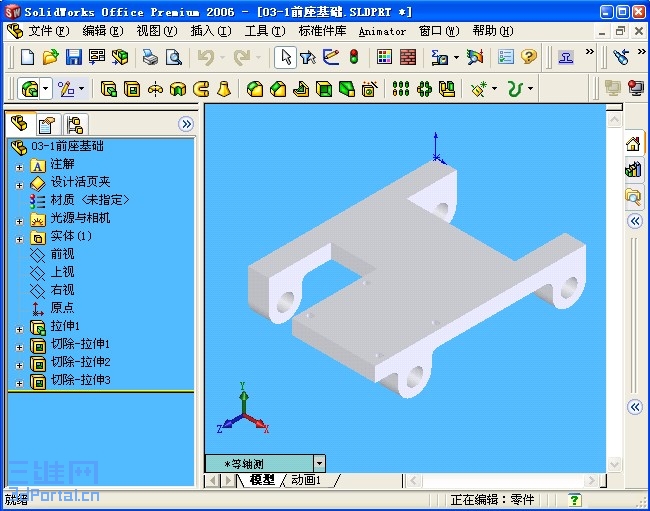
Task: Expand the 切除-拉伸1 feature node
Action: (19, 347)
